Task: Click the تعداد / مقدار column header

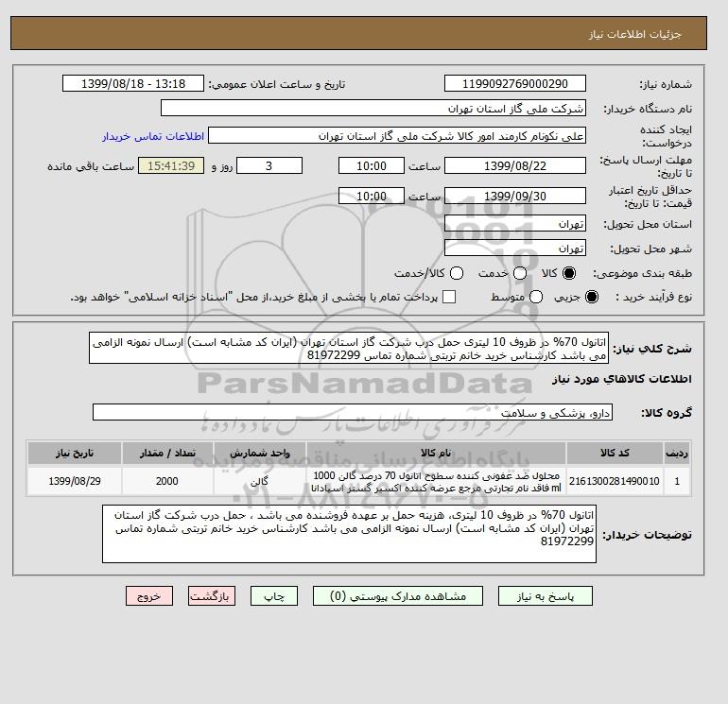Action: tap(167, 453)
